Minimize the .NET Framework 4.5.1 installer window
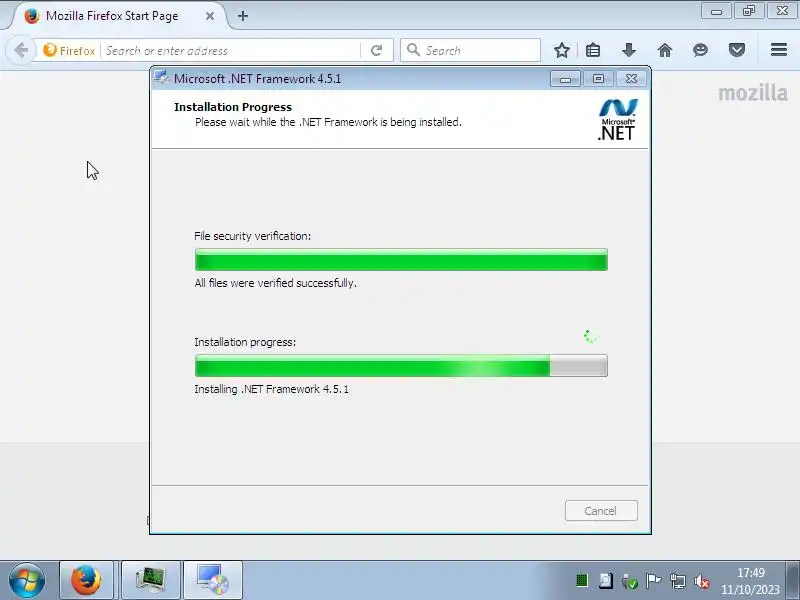Screen dimensions: 800x600 565,79
